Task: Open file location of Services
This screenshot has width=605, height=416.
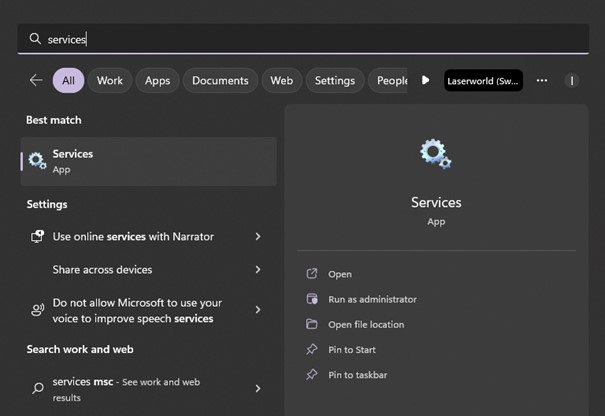Action: point(366,324)
